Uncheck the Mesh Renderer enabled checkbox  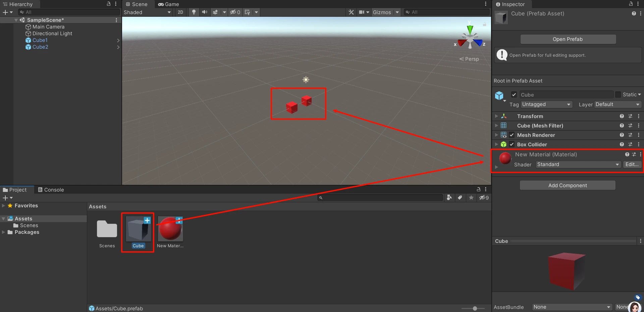click(512, 135)
